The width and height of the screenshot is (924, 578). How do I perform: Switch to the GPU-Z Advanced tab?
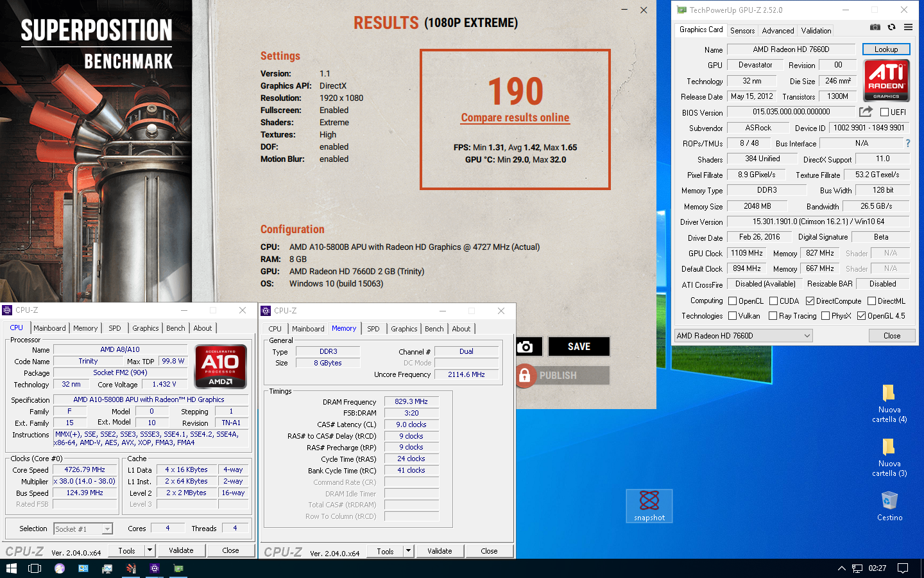click(x=778, y=30)
